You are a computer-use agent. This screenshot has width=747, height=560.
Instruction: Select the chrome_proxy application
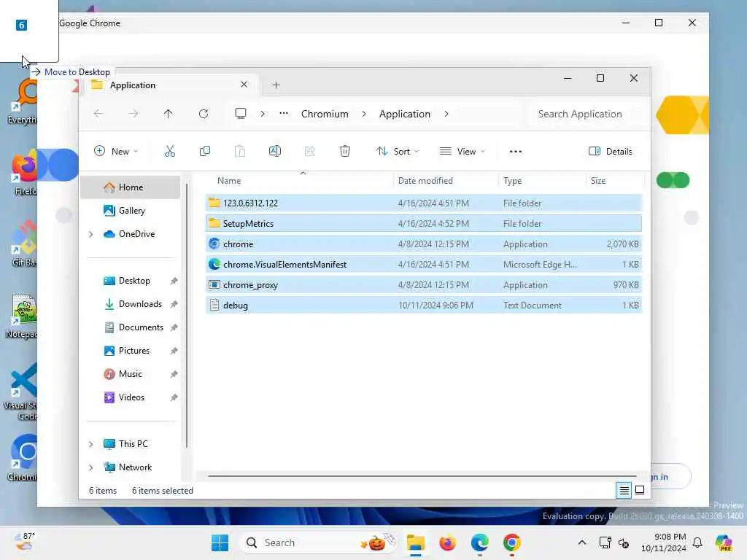coord(424,285)
